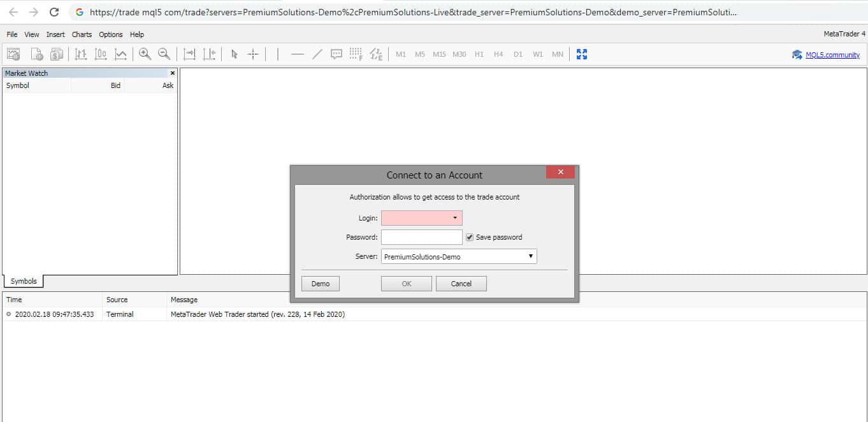Select the crosshair tool
Image resolution: width=868 pixels, height=422 pixels.
coord(253,54)
